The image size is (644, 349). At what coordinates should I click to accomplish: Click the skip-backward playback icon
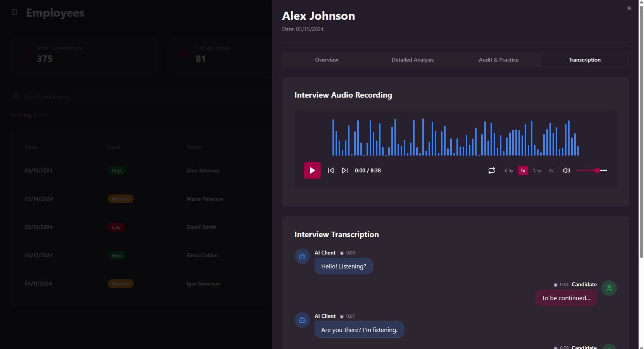(331, 170)
